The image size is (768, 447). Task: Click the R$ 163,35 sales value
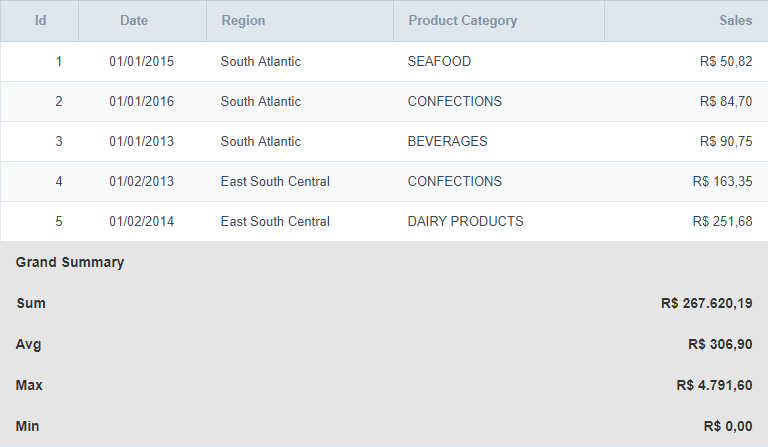pos(722,182)
